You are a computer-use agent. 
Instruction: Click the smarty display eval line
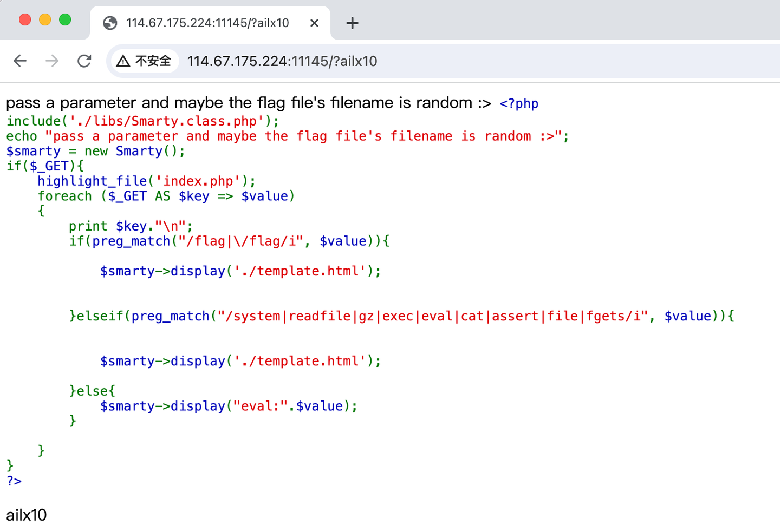[228, 406]
